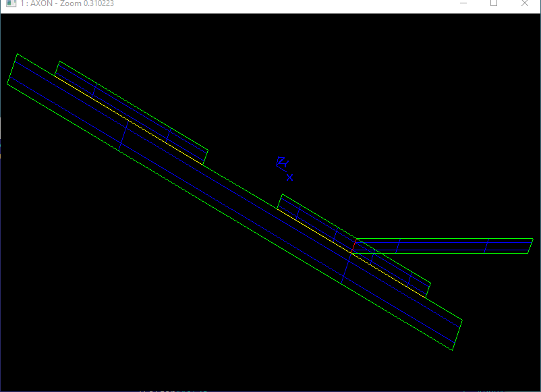The height and width of the screenshot is (392, 541).
Task: Select the short red line segment
Action: point(353,246)
